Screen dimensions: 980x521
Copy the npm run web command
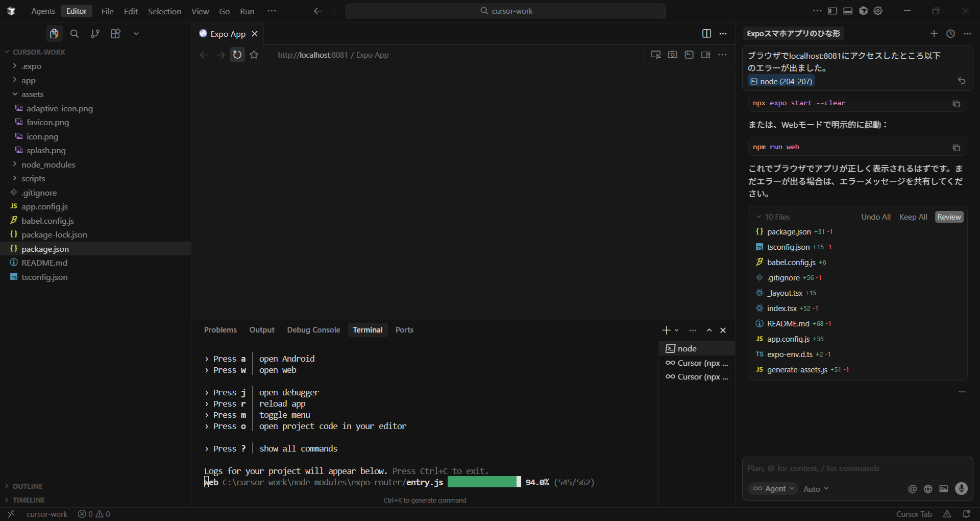[x=956, y=148]
